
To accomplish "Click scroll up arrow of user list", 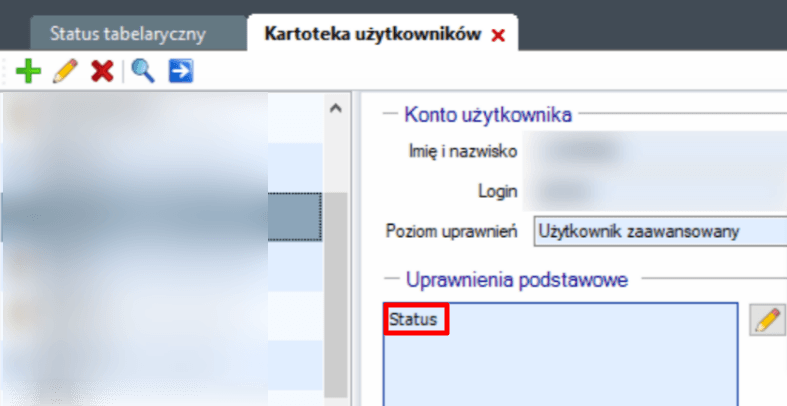I will 336,108.
